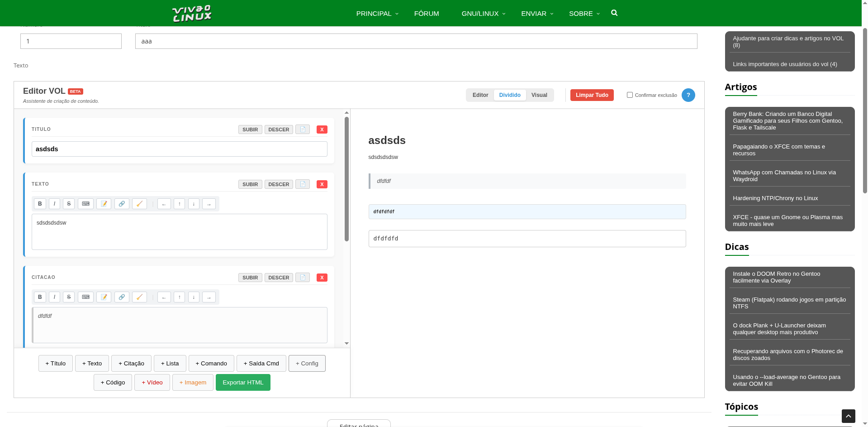Switch the view mode to Visual
Image resolution: width=868 pixels, height=427 pixels.
[x=539, y=95]
